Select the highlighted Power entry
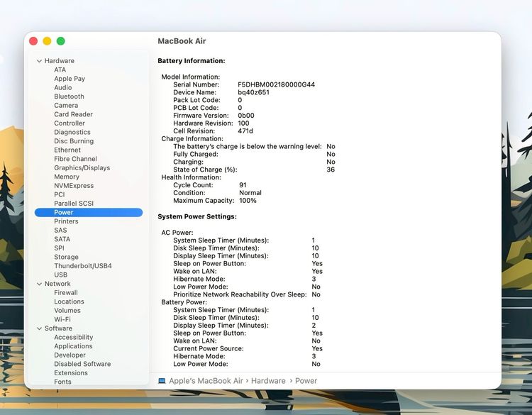Screen dimensions: 532x415 [x=89, y=212]
